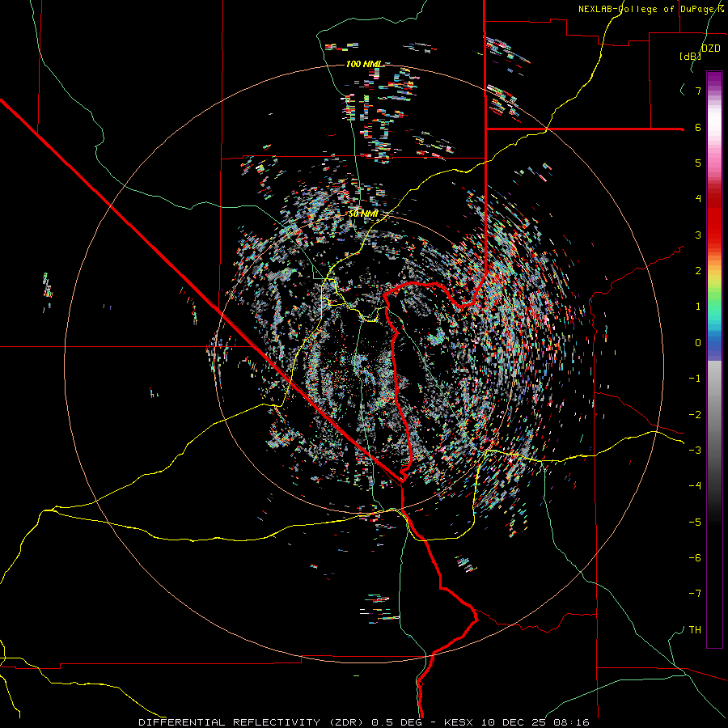Click the 3 value on the scale
The width and height of the screenshot is (728, 728).
698,235
